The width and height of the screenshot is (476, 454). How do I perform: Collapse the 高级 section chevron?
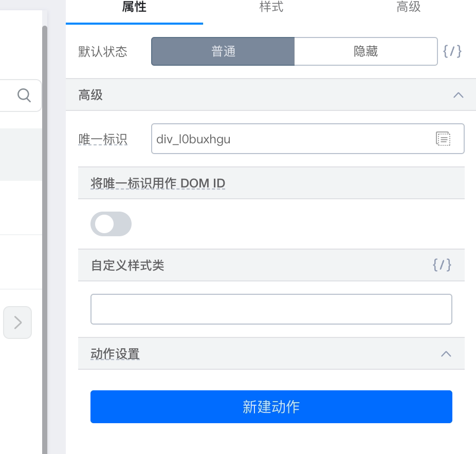tap(458, 95)
